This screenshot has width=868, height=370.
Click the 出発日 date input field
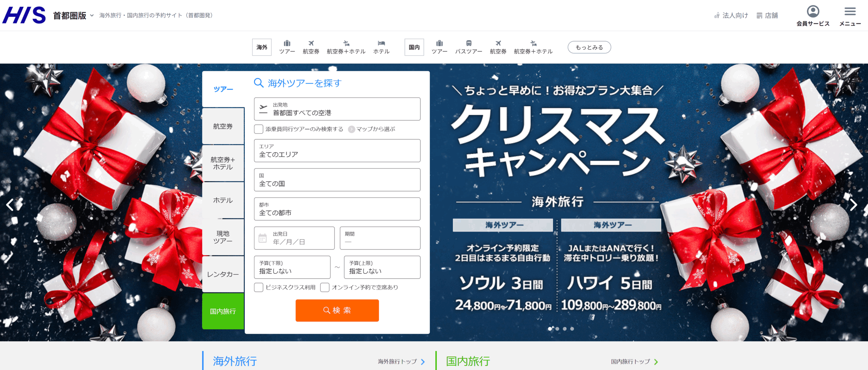(294, 238)
